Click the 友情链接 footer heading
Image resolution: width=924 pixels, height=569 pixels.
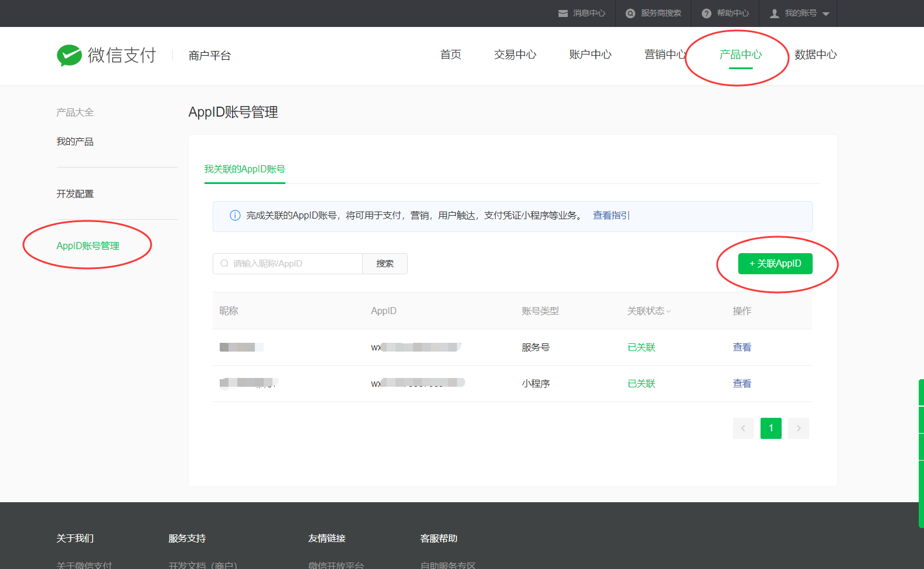click(327, 539)
